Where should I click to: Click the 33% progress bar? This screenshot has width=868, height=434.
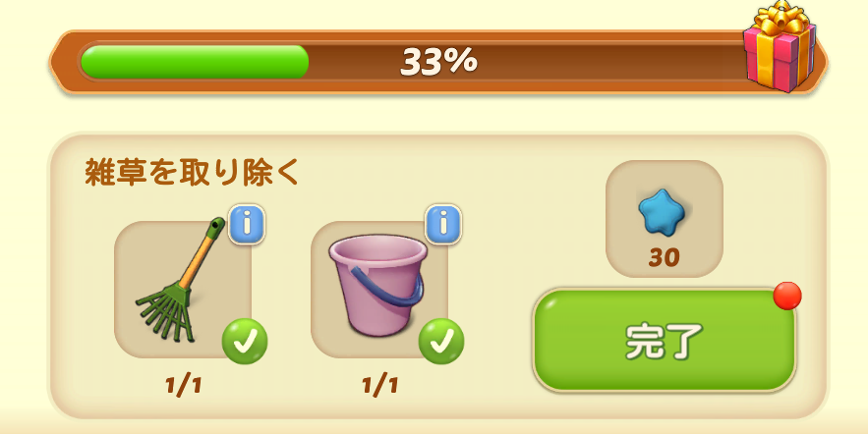click(x=437, y=61)
